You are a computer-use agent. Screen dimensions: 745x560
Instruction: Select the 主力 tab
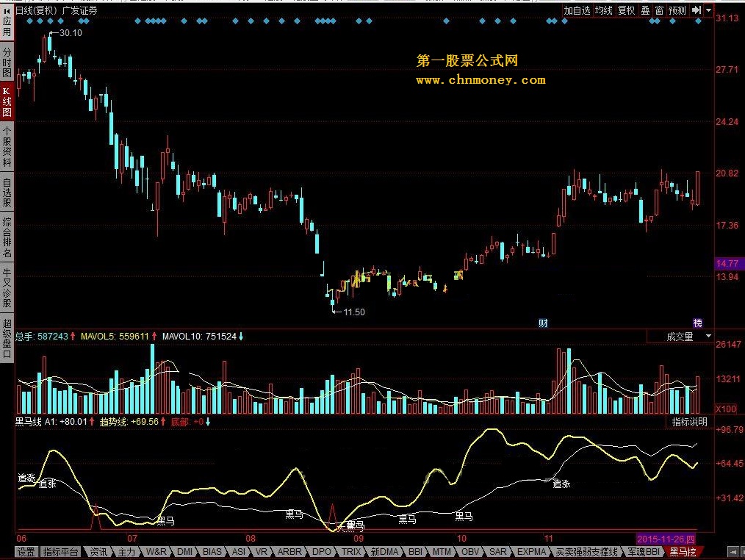click(126, 552)
